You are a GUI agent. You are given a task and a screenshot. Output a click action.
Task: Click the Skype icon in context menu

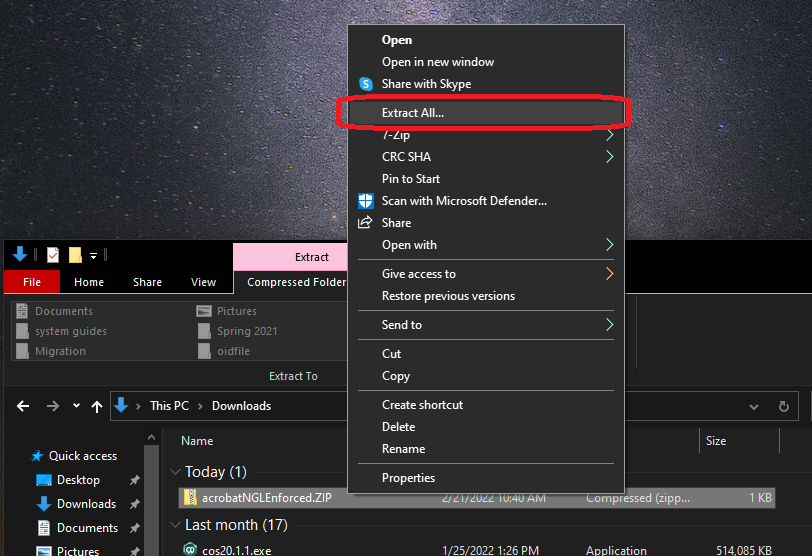pos(366,84)
